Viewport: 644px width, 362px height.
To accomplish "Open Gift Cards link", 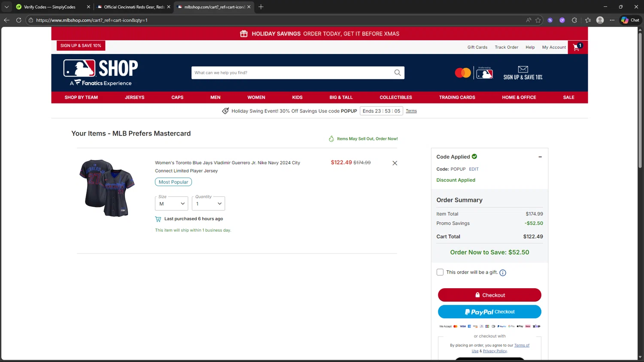I will coord(477,47).
